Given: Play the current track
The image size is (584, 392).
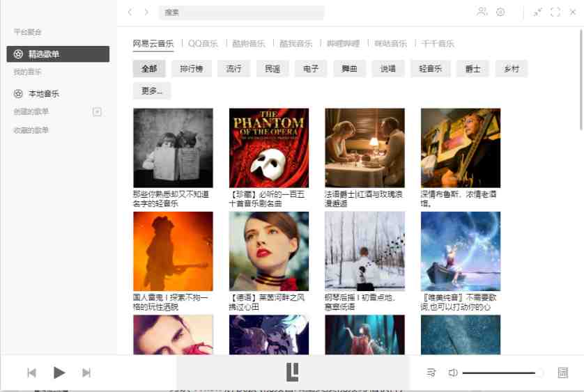Looking at the screenshot, I should click(59, 373).
